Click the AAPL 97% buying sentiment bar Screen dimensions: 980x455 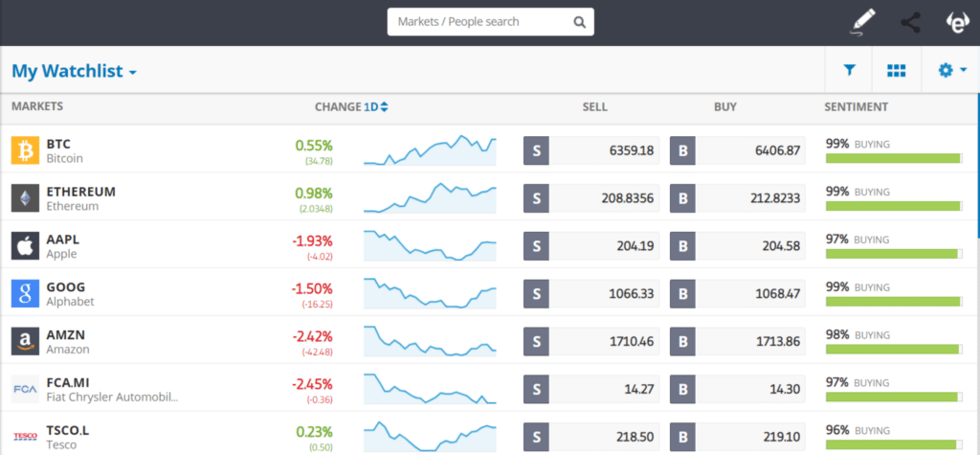coord(895,254)
